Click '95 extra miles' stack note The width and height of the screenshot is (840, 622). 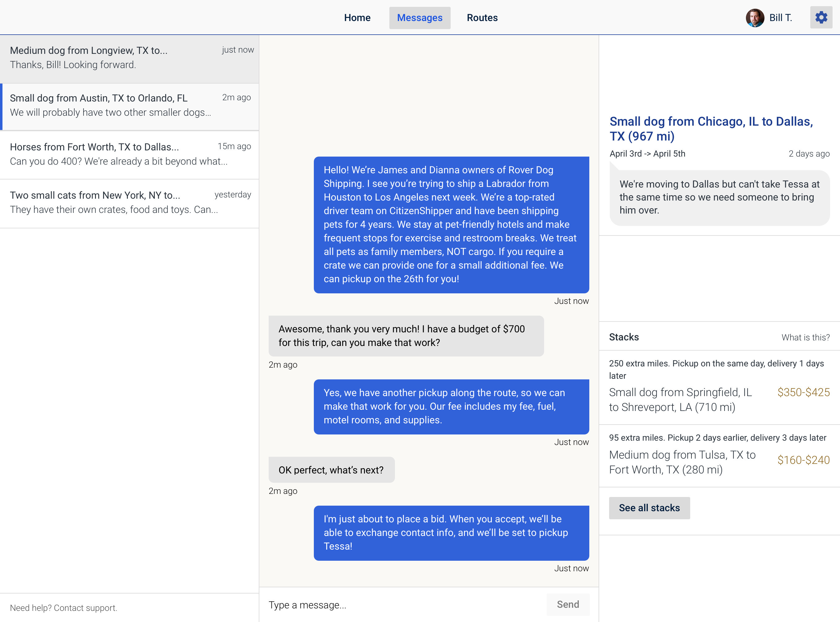pyautogui.click(x=717, y=438)
